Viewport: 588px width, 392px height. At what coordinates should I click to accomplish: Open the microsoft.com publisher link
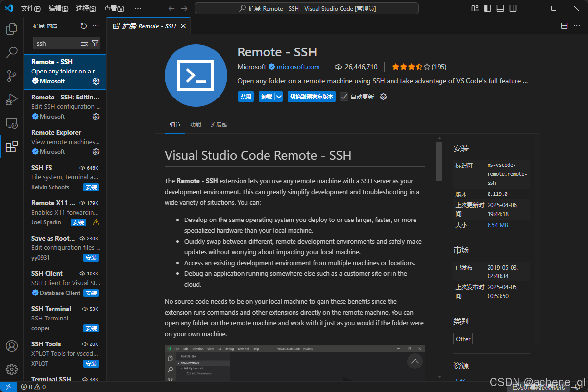[298, 67]
